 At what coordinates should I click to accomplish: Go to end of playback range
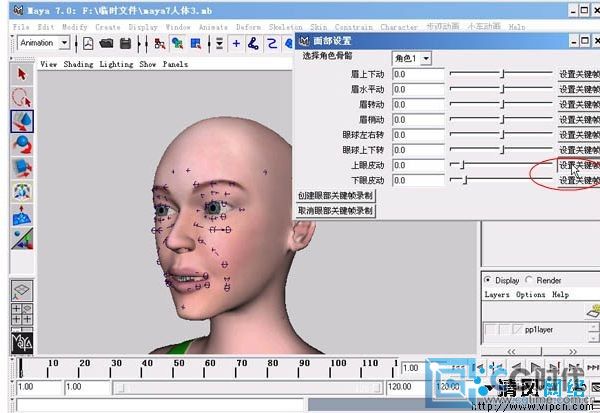pos(593,367)
